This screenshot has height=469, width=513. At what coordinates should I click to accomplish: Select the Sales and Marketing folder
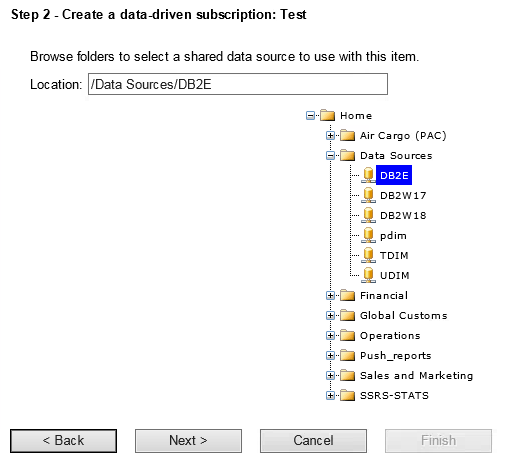(416, 376)
